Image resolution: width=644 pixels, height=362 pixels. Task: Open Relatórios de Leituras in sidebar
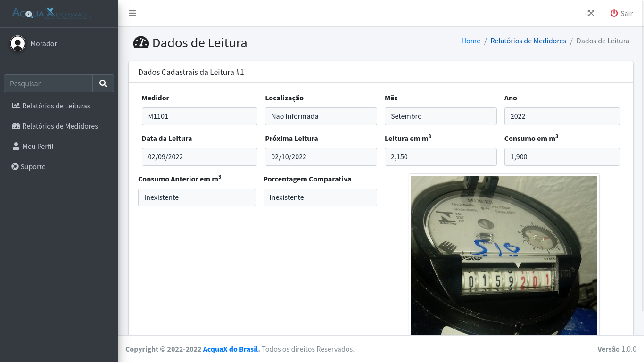56,106
